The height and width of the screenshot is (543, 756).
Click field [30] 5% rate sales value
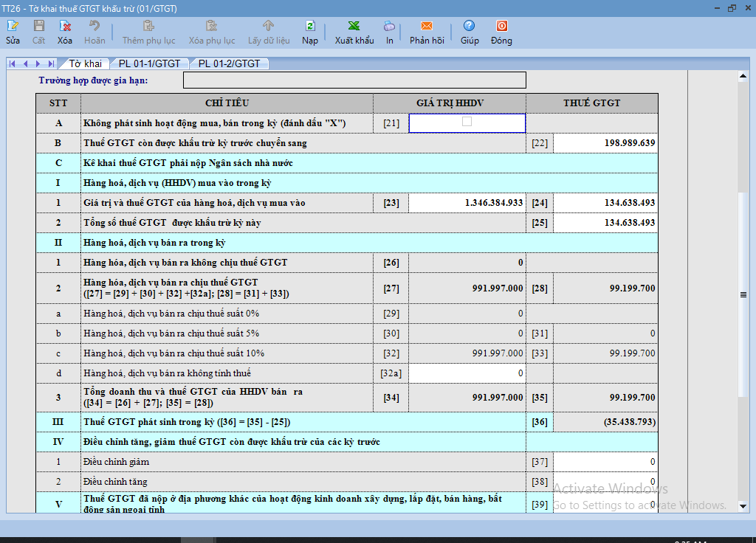tap(467, 333)
